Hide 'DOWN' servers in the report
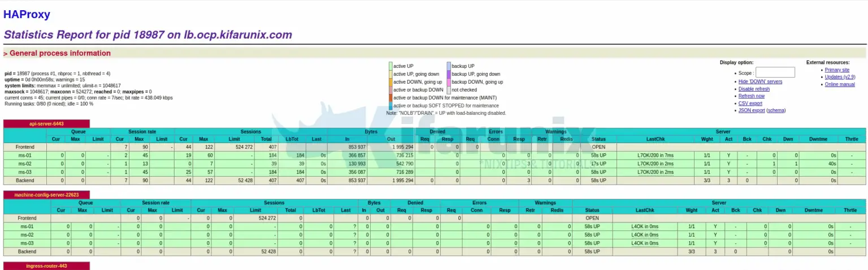Screen dimensions: 868x270 [760, 82]
